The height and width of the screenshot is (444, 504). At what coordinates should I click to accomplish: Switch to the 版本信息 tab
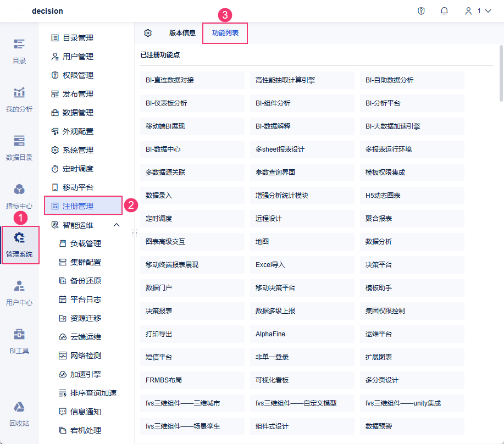[182, 33]
